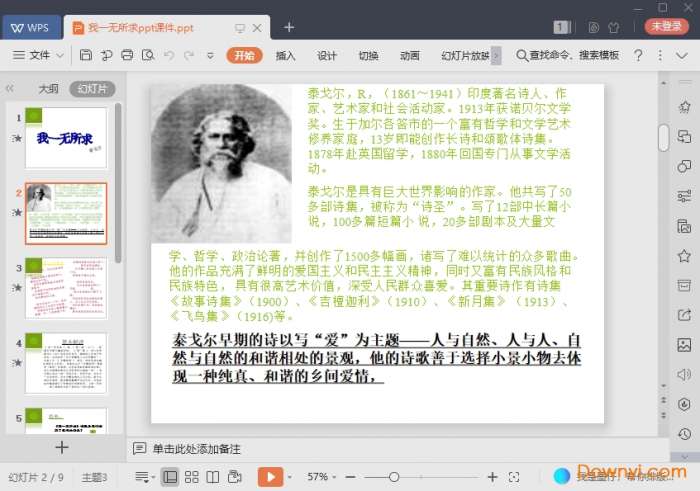The width and height of the screenshot is (700, 491).
Task: Click 单击此处添加备注 notes area
Action: tap(196, 449)
